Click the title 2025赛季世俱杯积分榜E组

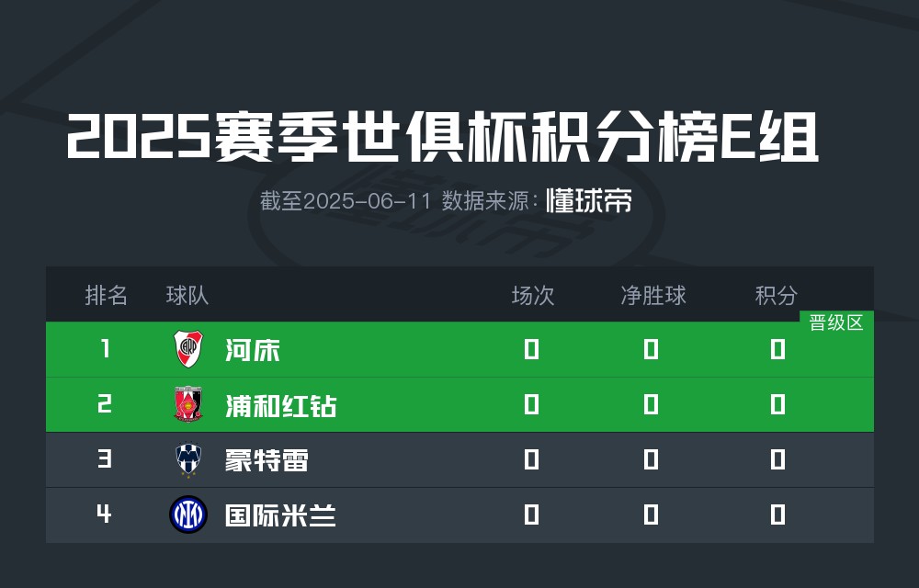point(443,138)
